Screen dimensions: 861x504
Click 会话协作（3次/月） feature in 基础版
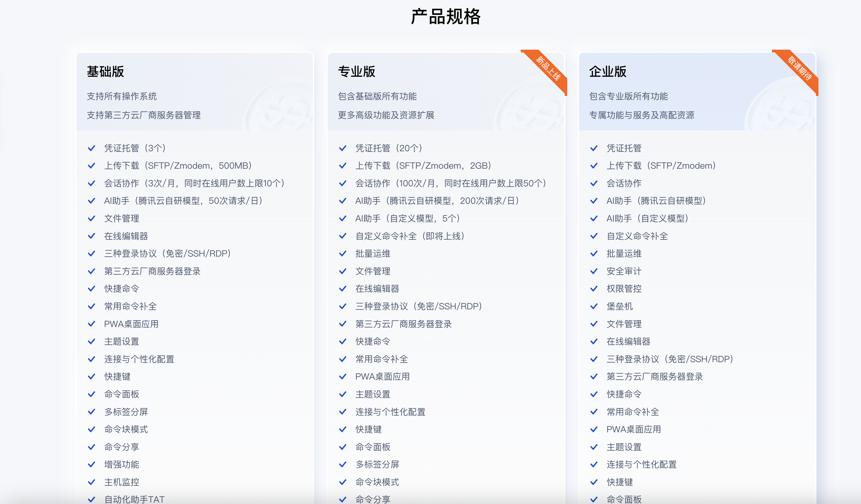pyautogui.click(x=194, y=184)
